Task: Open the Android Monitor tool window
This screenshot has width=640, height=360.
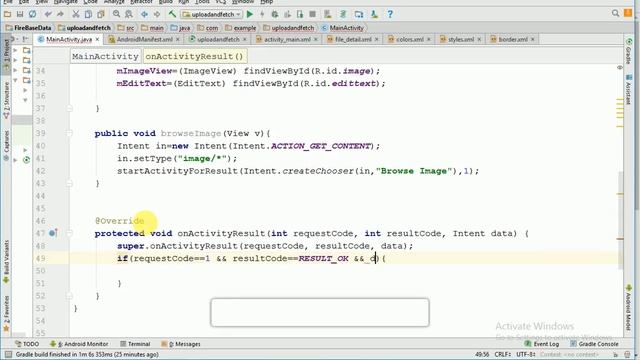Action: [x=79, y=344]
